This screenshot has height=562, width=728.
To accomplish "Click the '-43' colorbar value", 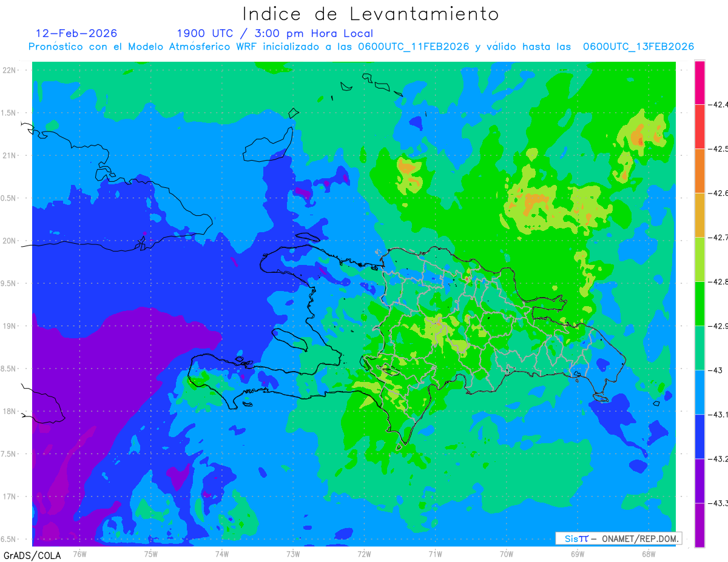I will pyautogui.click(x=716, y=370).
